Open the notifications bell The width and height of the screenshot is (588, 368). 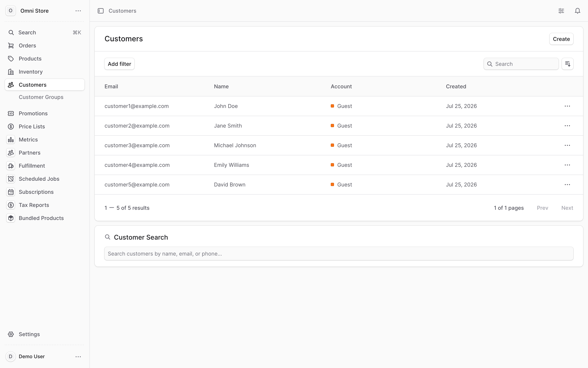click(x=578, y=11)
